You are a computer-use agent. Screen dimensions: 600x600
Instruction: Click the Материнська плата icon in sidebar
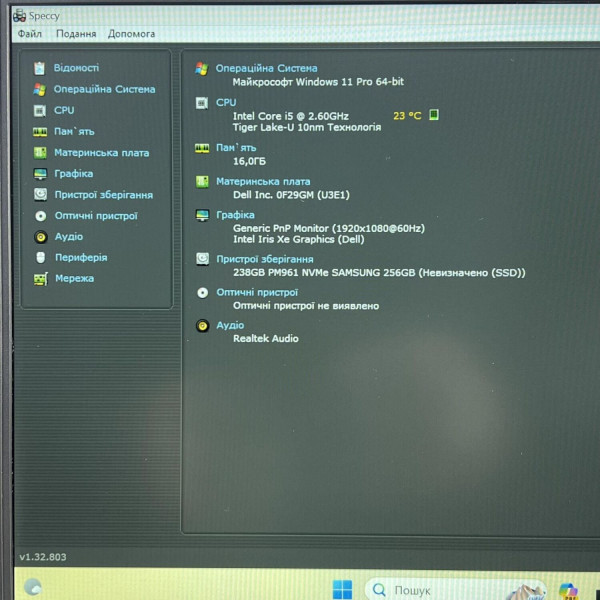click(40, 153)
